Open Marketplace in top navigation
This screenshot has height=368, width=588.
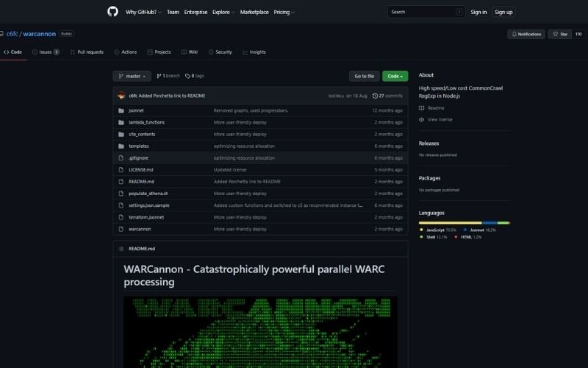pyautogui.click(x=254, y=12)
